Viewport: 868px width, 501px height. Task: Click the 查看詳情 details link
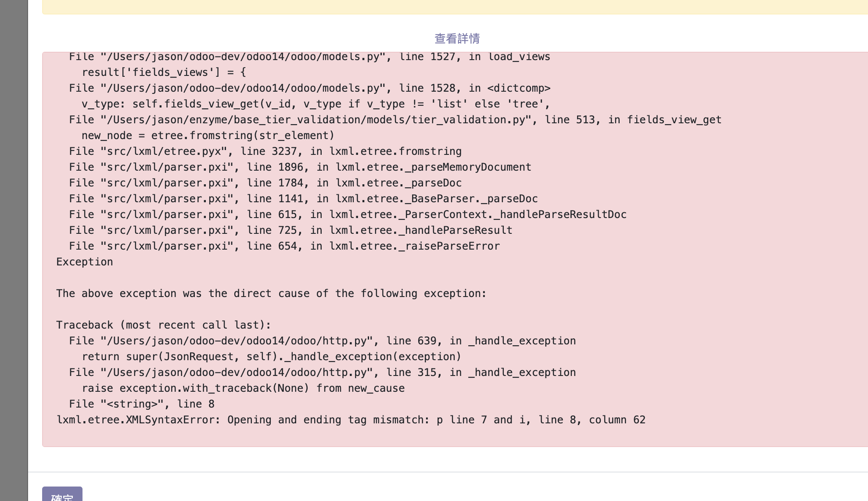456,38
